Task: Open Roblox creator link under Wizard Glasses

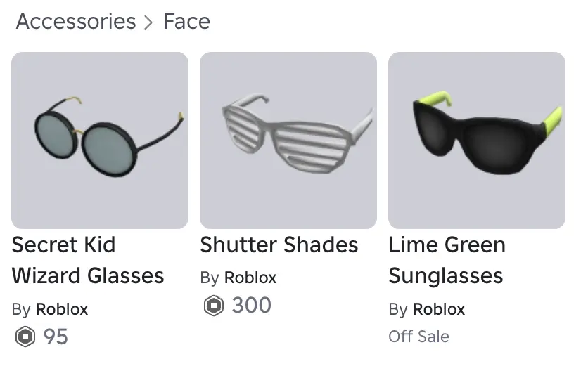Action: coord(62,309)
